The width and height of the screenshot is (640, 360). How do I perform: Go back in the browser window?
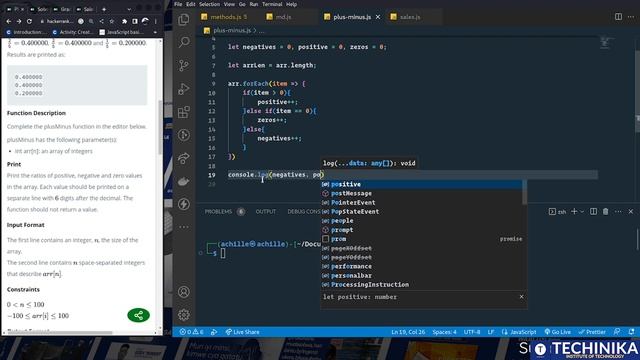[9, 21]
